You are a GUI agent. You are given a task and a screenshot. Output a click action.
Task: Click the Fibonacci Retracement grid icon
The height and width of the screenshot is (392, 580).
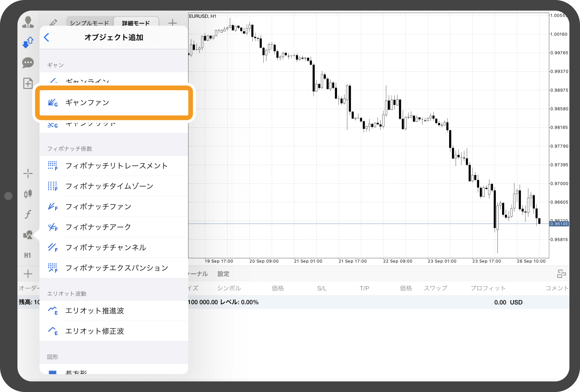53,166
